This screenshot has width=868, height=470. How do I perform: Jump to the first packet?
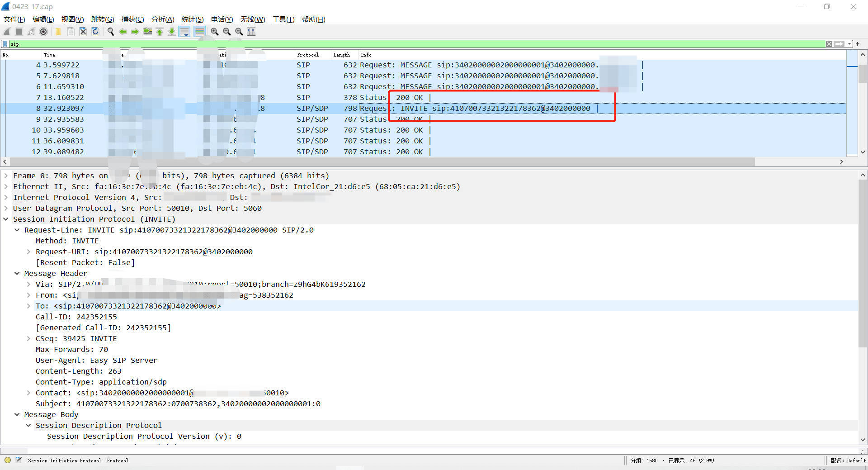coord(160,32)
